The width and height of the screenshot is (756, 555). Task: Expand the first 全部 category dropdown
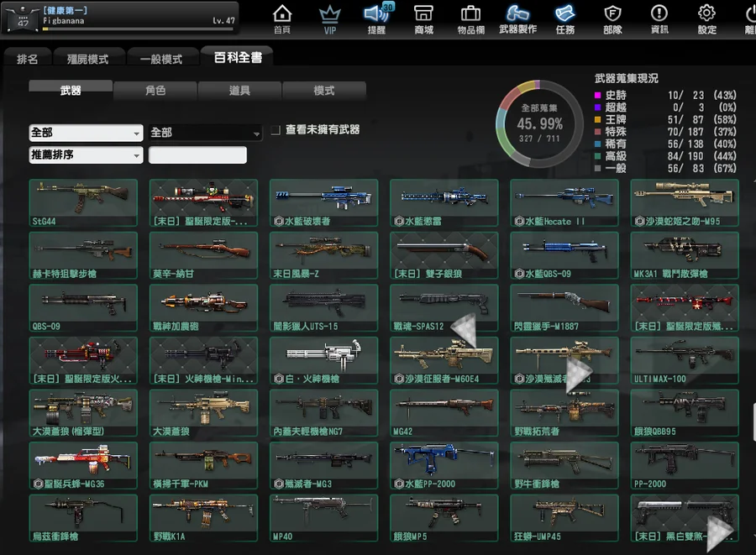tap(86, 133)
